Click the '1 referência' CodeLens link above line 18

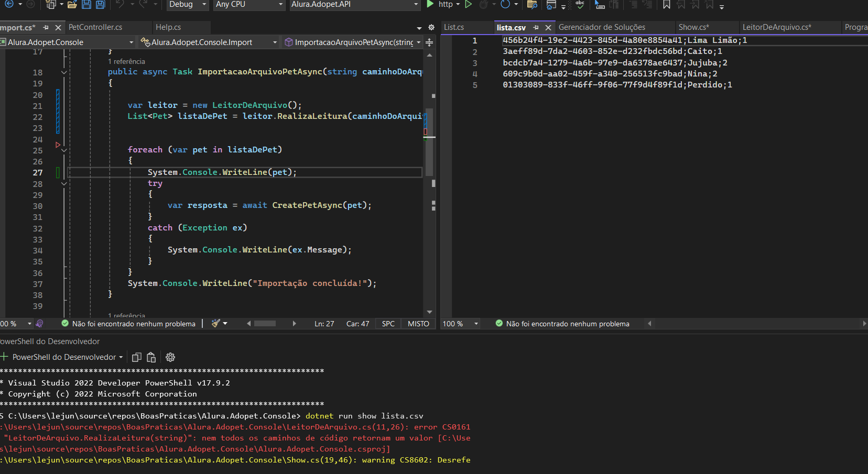tap(126, 61)
